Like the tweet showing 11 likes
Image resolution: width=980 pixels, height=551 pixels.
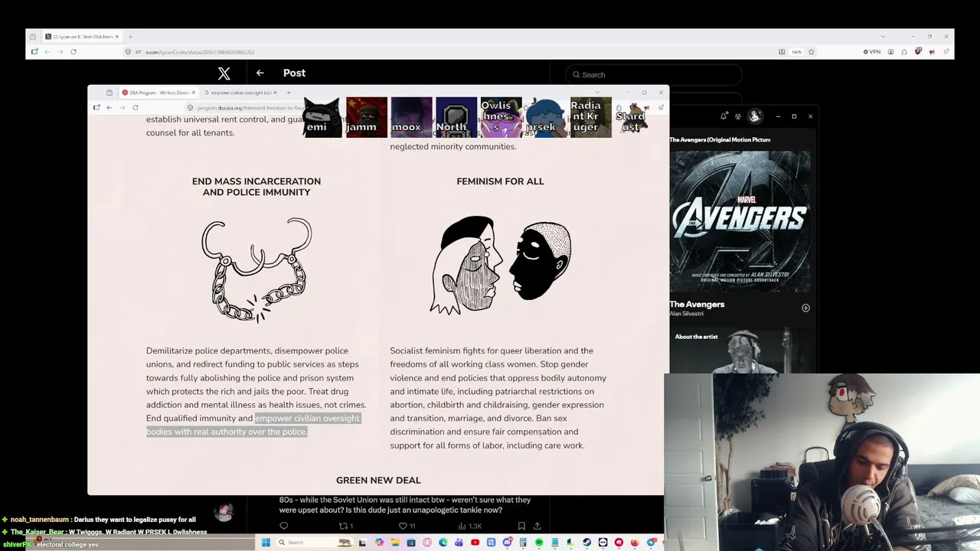[x=407, y=526]
